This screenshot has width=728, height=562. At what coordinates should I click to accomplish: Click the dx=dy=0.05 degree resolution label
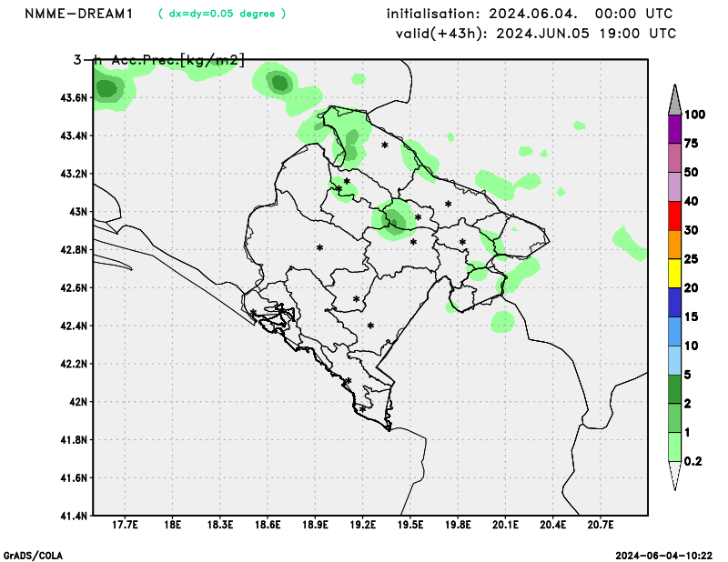point(222,14)
